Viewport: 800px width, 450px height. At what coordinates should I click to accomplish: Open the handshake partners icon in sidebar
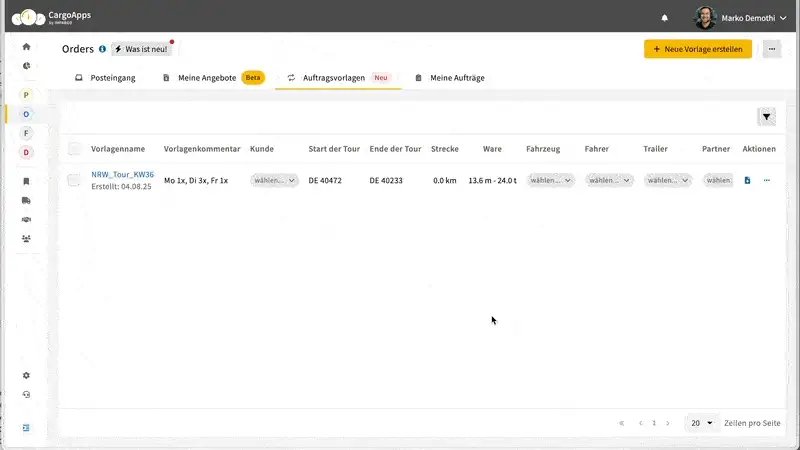click(27, 219)
